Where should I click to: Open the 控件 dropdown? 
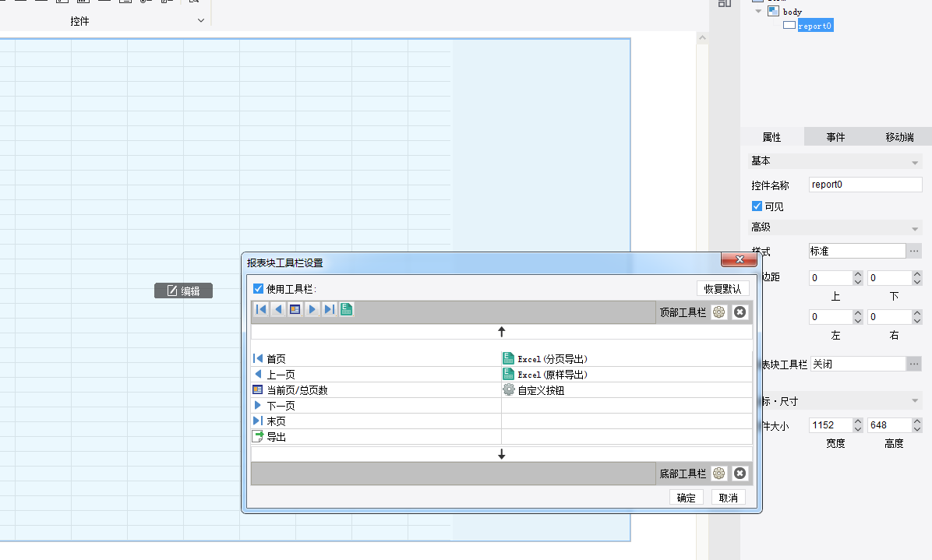pos(201,21)
